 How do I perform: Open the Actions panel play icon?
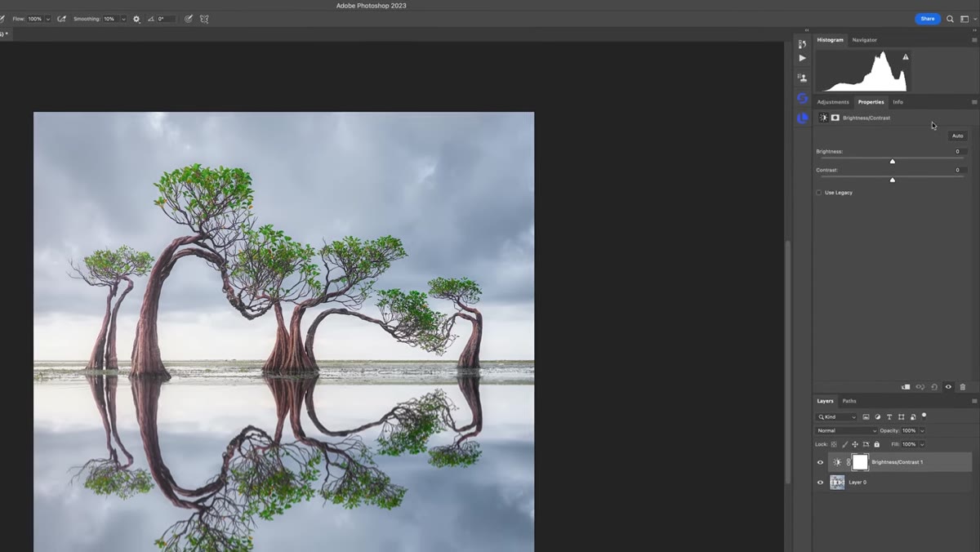(802, 58)
